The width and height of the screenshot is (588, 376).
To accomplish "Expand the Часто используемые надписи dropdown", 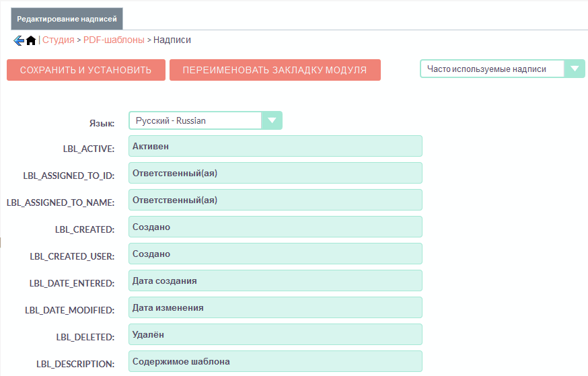I will click(x=574, y=69).
